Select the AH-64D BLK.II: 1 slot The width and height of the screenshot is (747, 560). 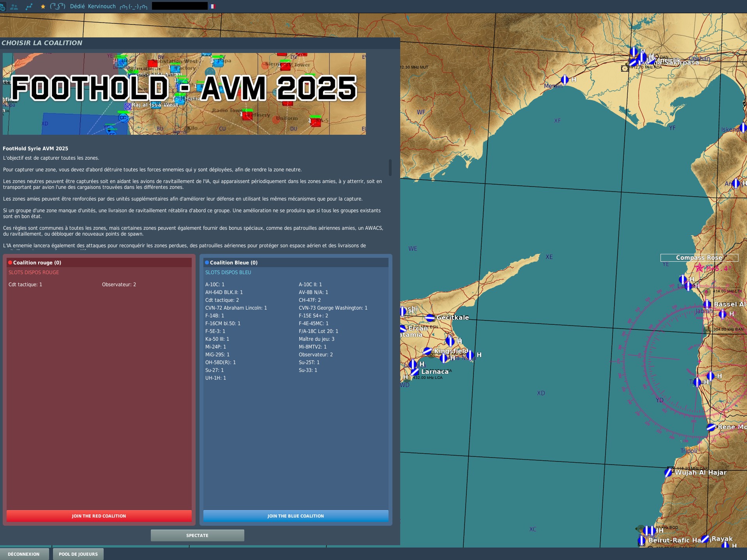(224, 292)
